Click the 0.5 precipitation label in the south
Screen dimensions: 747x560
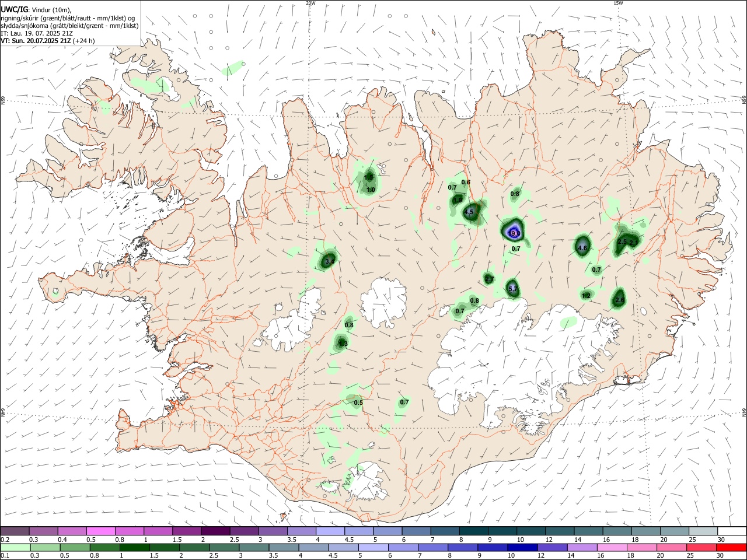coord(358,403)
